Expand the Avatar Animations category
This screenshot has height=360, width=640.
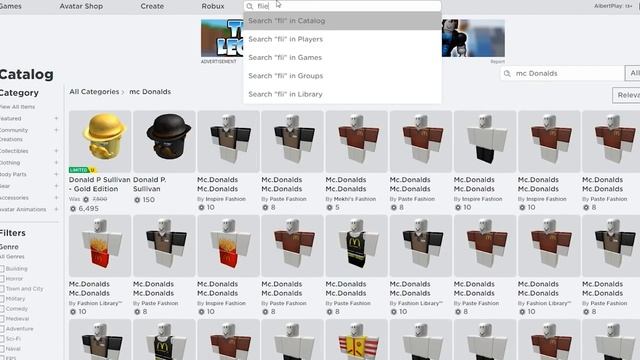pos(56,209)
